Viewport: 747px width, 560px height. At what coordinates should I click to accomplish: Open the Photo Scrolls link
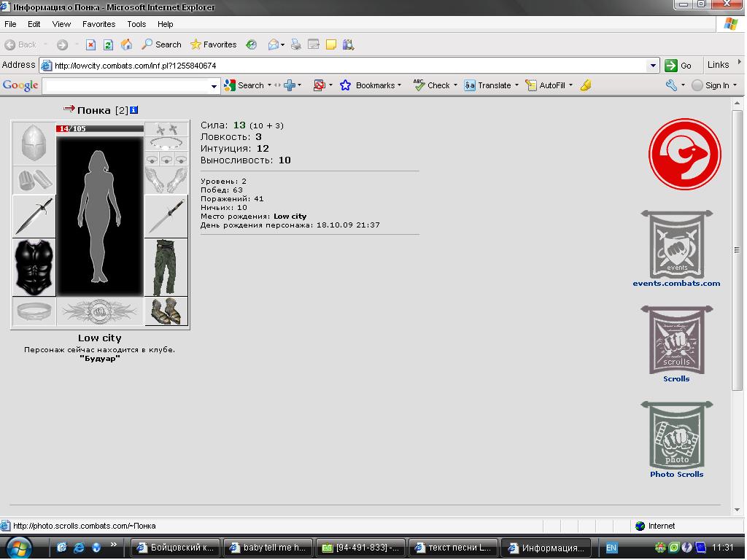point(676,474)
